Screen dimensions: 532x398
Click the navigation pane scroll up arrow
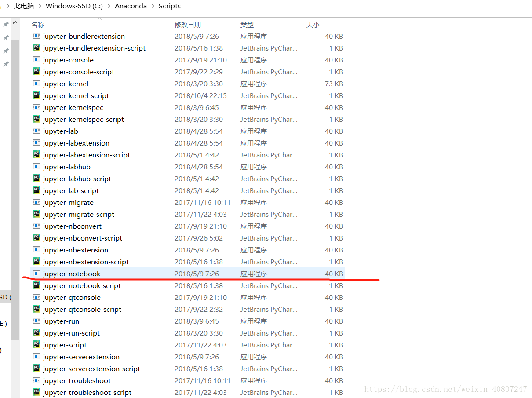15,22
